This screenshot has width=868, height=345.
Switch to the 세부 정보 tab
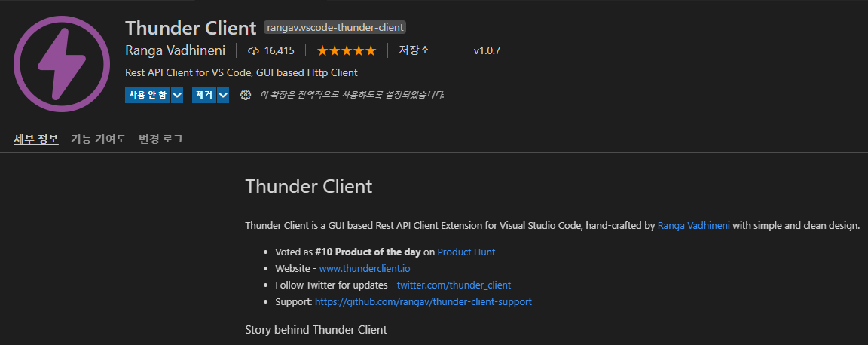pos(36,139)
